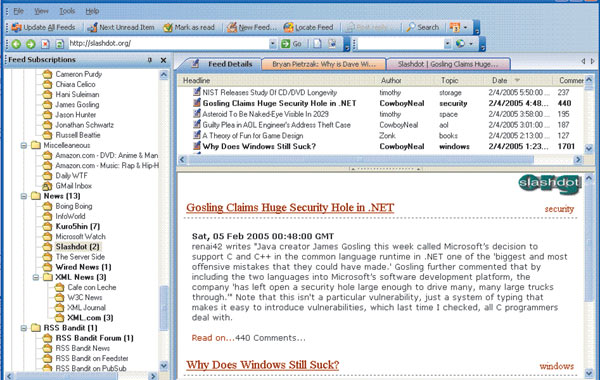
Task: Collapse the Miscellaneous folder
Action: [24, 145]
